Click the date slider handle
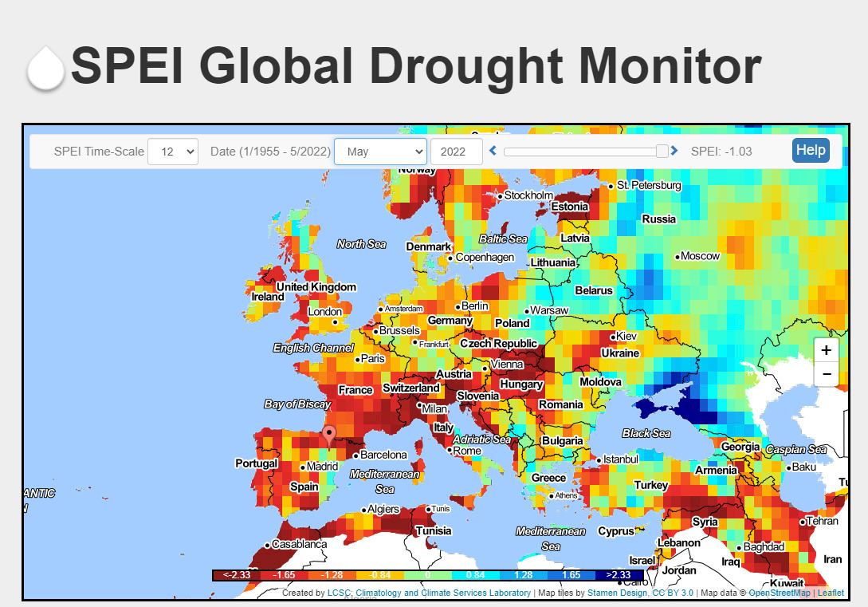Image resolution: width=868 pixels, height=607 pixels. 662,151
